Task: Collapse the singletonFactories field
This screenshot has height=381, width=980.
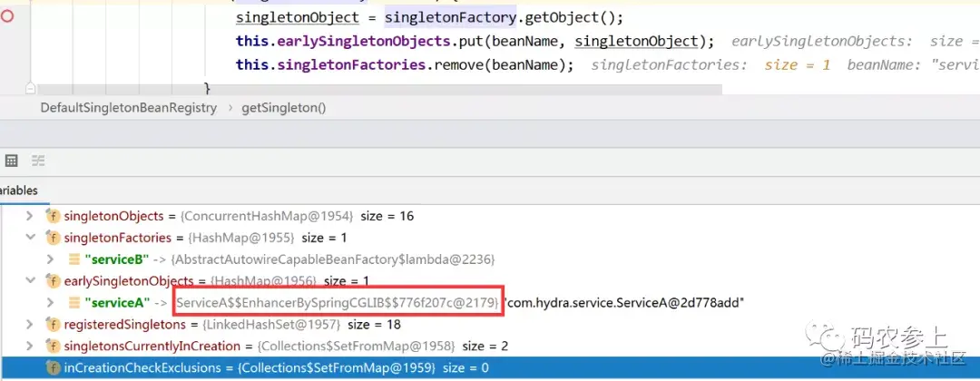Action: tap(29, 238)
